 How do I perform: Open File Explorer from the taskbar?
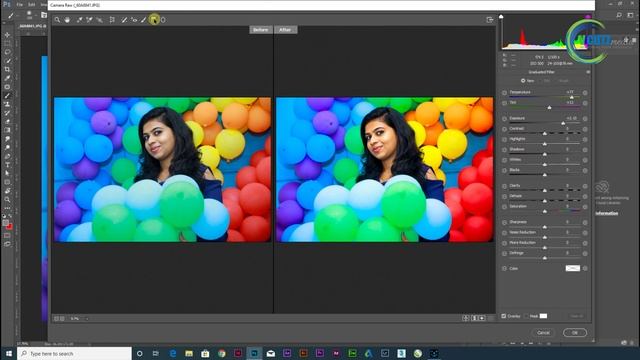pos(189,353)
